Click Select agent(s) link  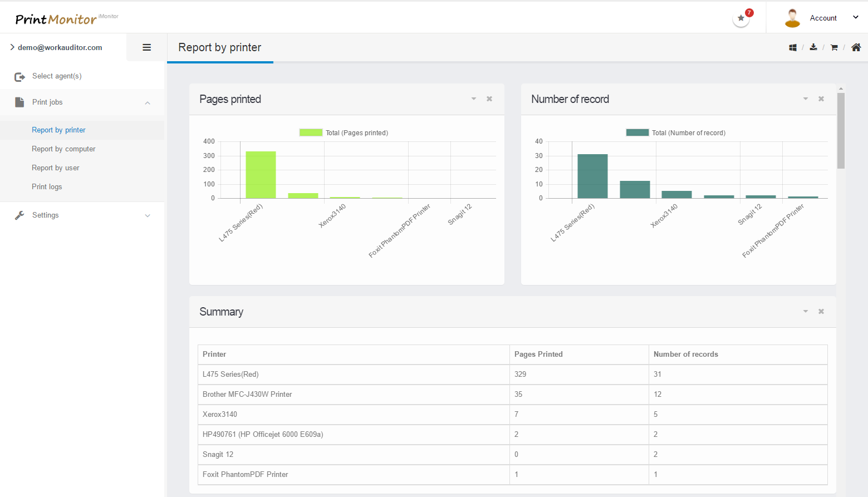point(57,76)
